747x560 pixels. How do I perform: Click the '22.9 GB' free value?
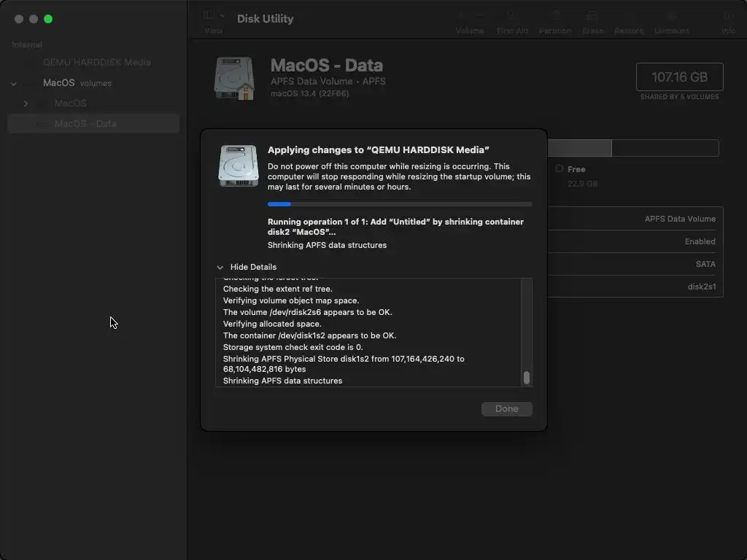(582, 184)
